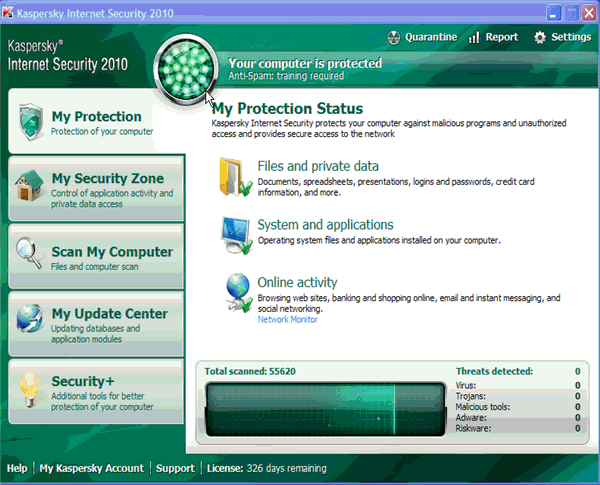Click the green protection status indicator orb
The height and width of the screenshot is (485, 600).
186,70
